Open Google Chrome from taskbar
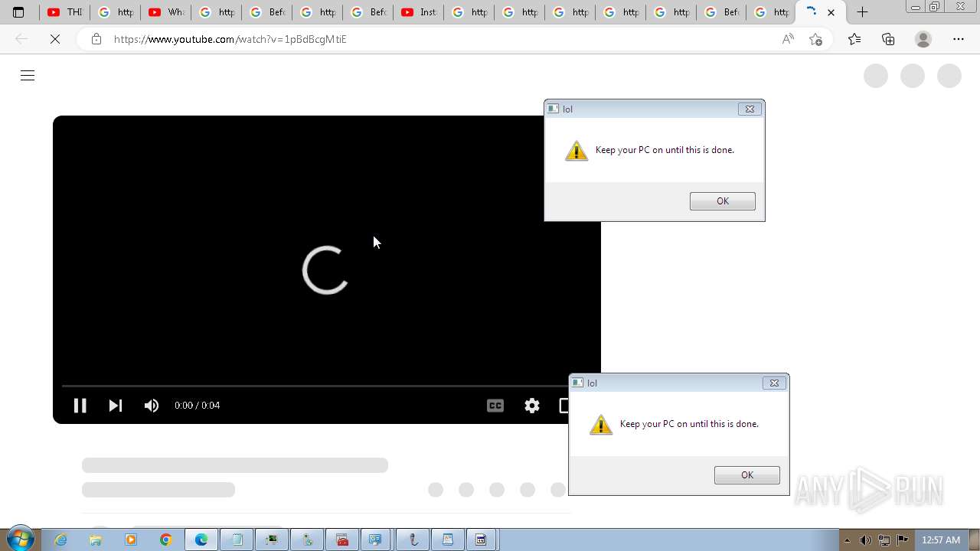980x551 pixels. coord(166,540)
